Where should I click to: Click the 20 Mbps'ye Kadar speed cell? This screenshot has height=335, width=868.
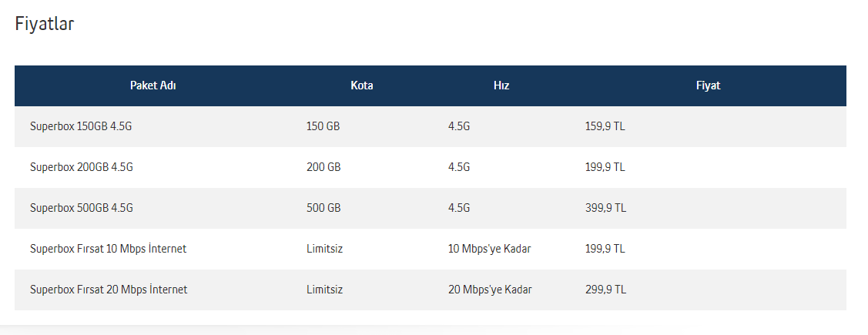[x=490, y=290]
